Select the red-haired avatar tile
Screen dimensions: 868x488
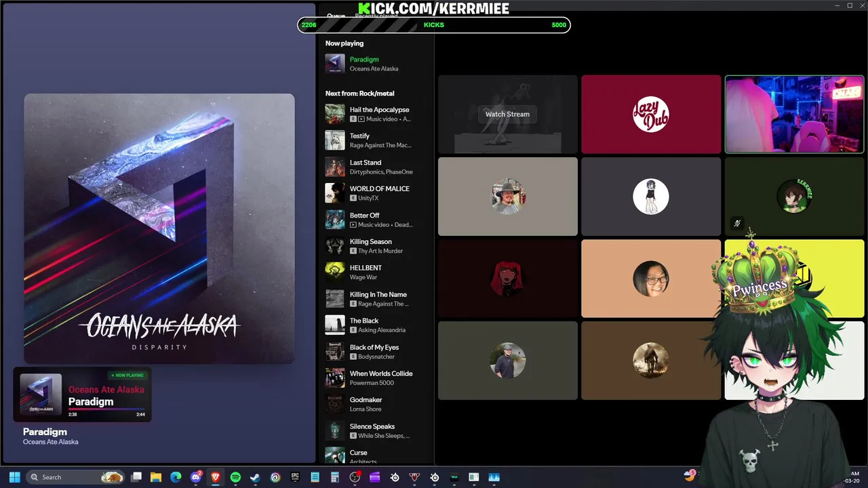(508, 279)
